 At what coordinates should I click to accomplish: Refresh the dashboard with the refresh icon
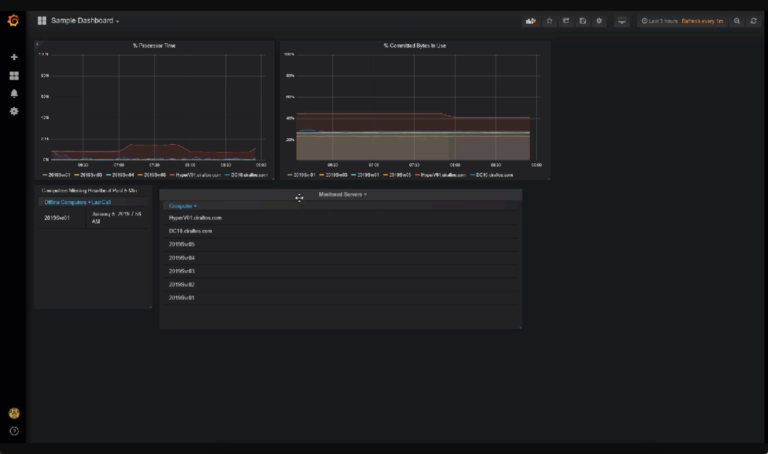tap(753, 20)
